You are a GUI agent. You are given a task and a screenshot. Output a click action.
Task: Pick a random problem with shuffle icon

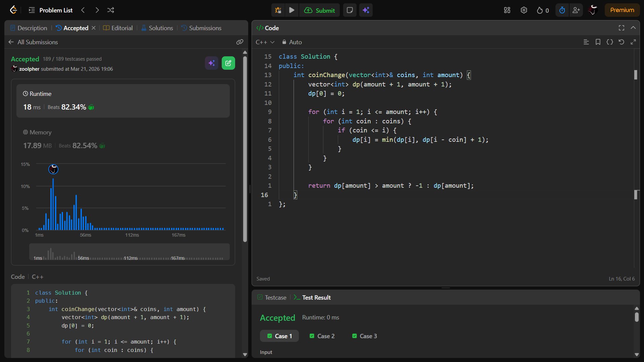coord(111,10)
